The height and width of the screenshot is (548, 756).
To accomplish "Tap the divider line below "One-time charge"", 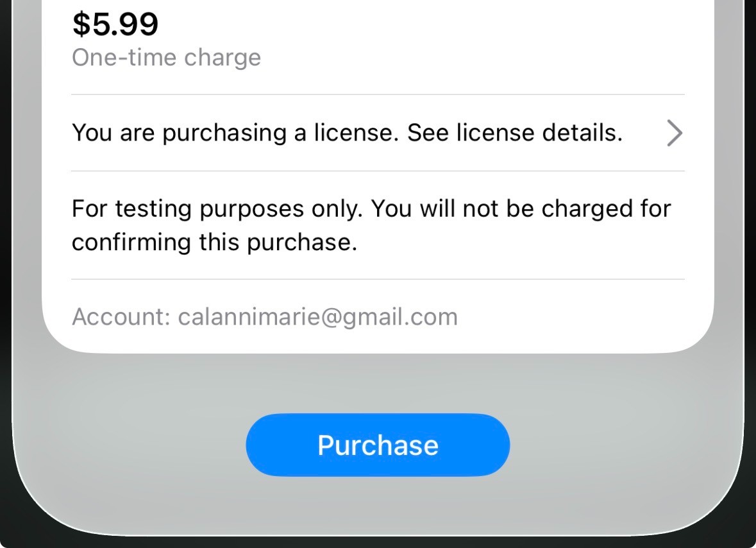I will click(378, 94).
